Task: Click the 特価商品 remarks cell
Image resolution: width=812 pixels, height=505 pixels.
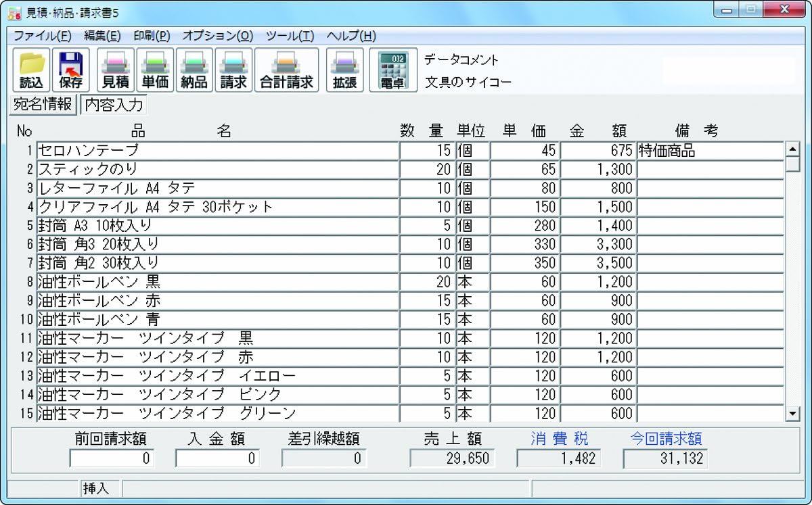Action: [x=709, y=151]
